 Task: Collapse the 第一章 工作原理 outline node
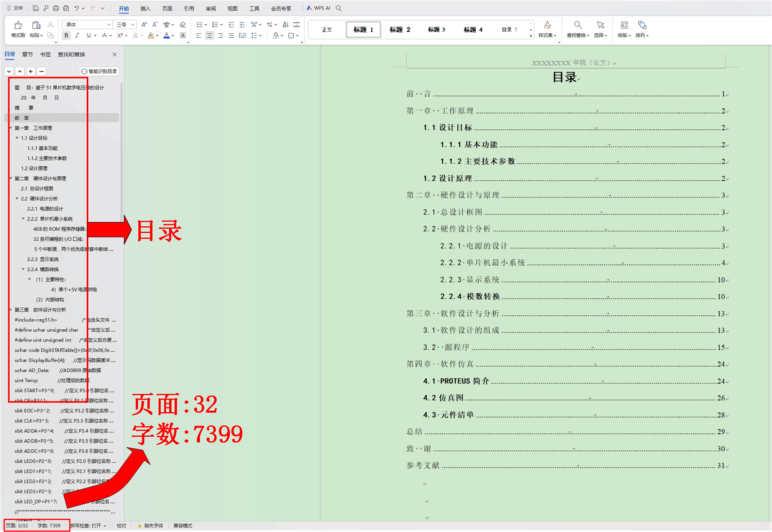11,128
